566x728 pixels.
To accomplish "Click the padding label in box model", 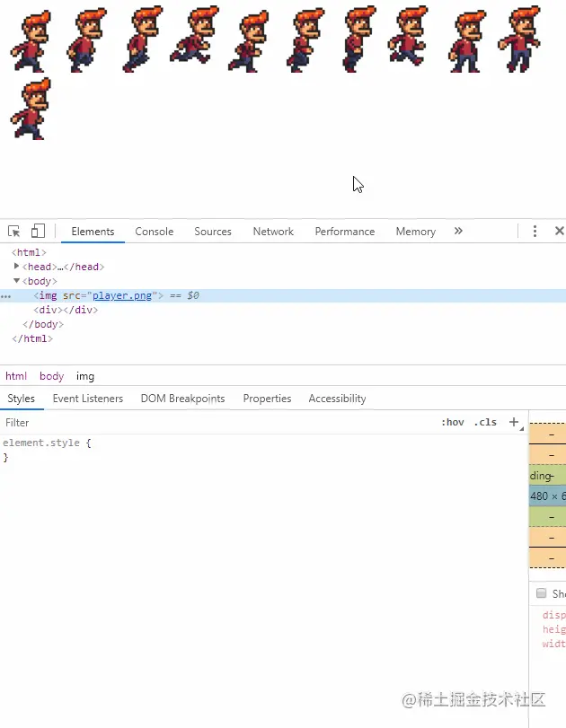I will [x=542, y=476].
